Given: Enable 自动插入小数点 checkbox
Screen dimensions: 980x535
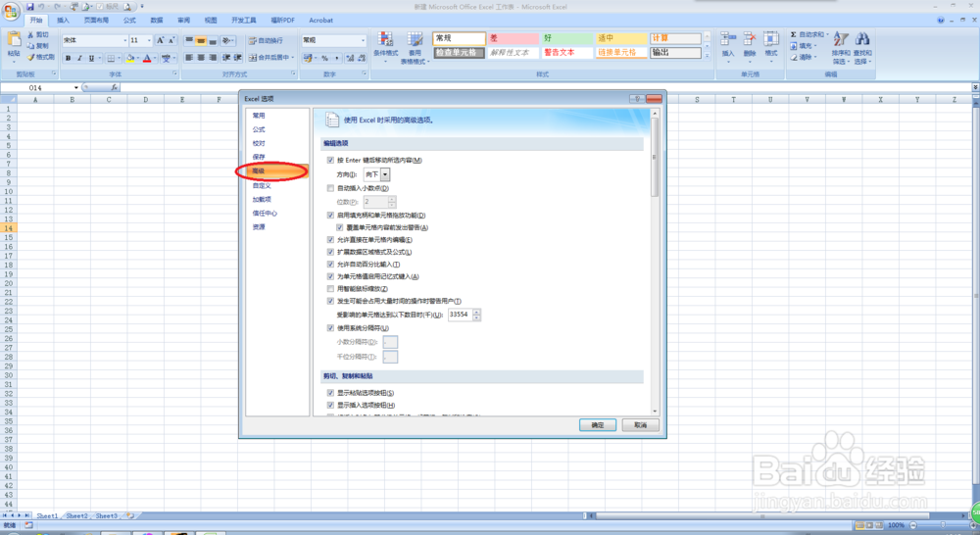Looking at the screenshot, I should [330, 188].
